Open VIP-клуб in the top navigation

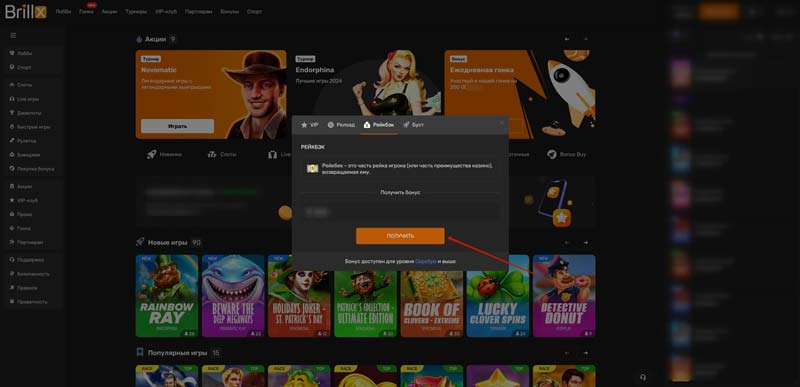tap(166, 11)
